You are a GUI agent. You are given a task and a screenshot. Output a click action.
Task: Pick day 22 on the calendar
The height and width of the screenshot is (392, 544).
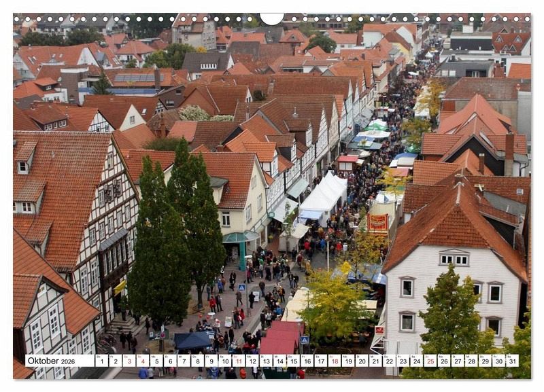pyautogui.click(x=389, y=361)
